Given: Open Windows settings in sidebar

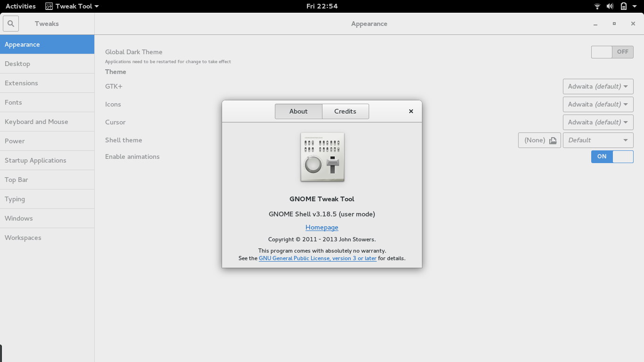Looking at the screenshot, I should click(47, 218).
